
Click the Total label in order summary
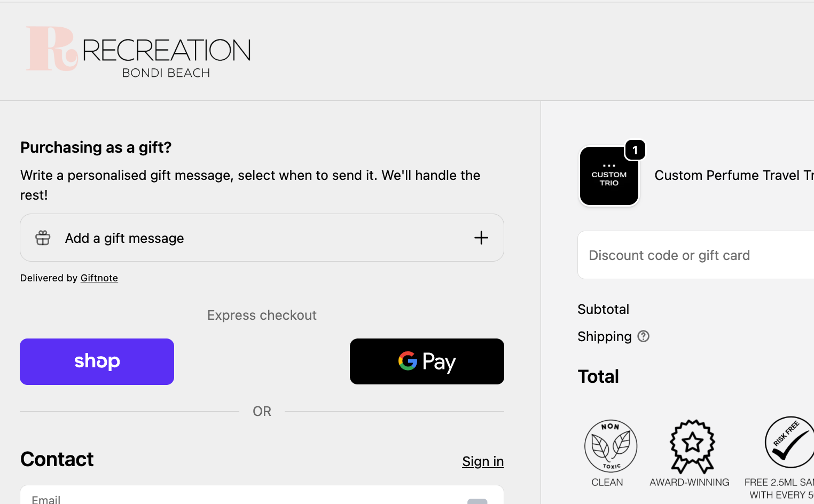[598, 376]
